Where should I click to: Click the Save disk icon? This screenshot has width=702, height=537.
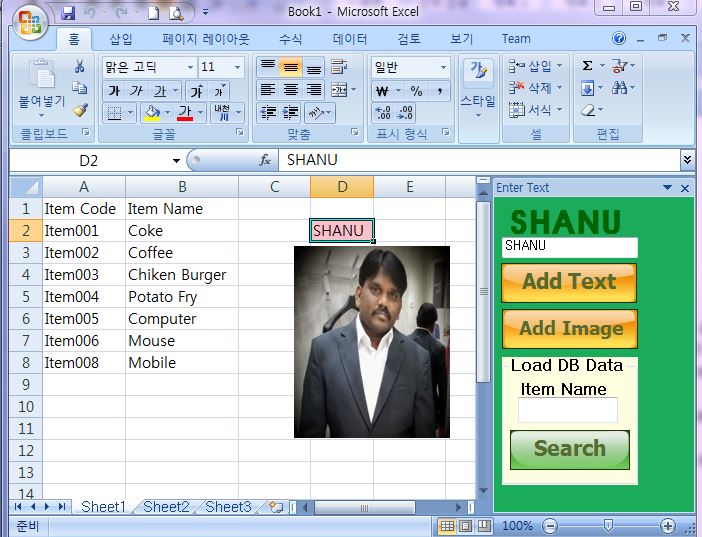68,13
